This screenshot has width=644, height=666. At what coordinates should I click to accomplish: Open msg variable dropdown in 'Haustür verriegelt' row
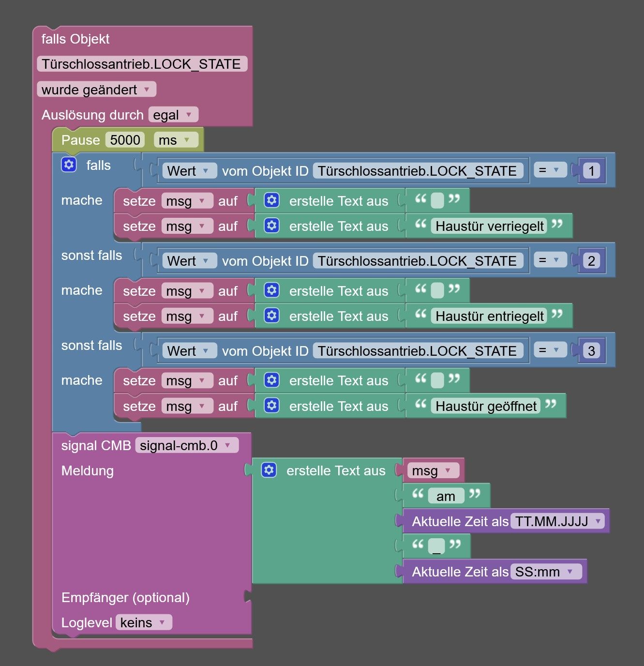187,226
